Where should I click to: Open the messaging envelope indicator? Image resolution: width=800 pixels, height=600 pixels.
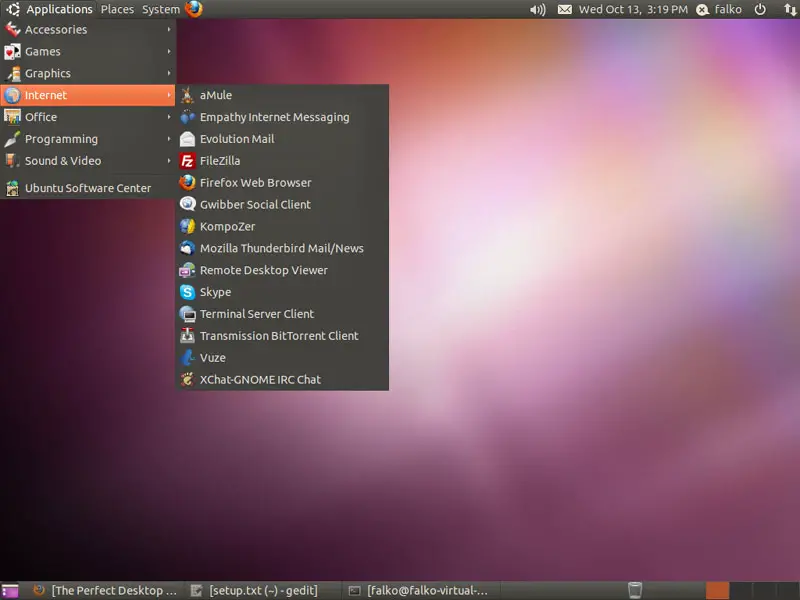(x=564, y=10)
